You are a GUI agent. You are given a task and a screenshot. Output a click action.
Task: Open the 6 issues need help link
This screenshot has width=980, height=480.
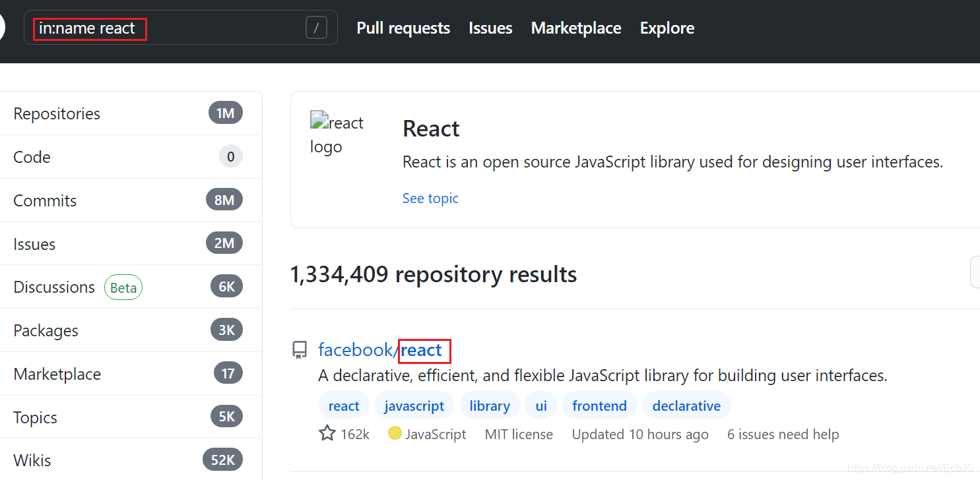tap(783, 434)
